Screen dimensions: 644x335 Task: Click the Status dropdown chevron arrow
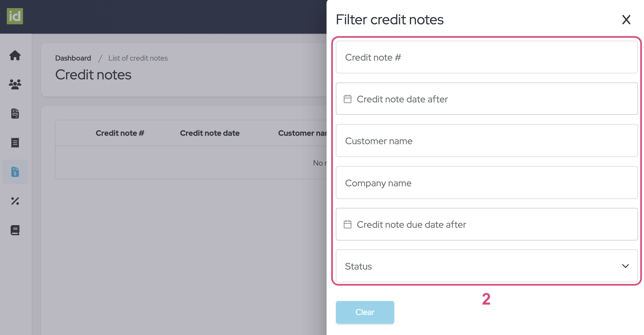pos(625,266)
